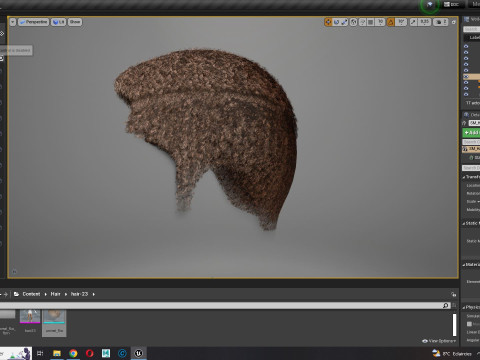Open the Perspective view mode menu

click(x=33, y=22)
